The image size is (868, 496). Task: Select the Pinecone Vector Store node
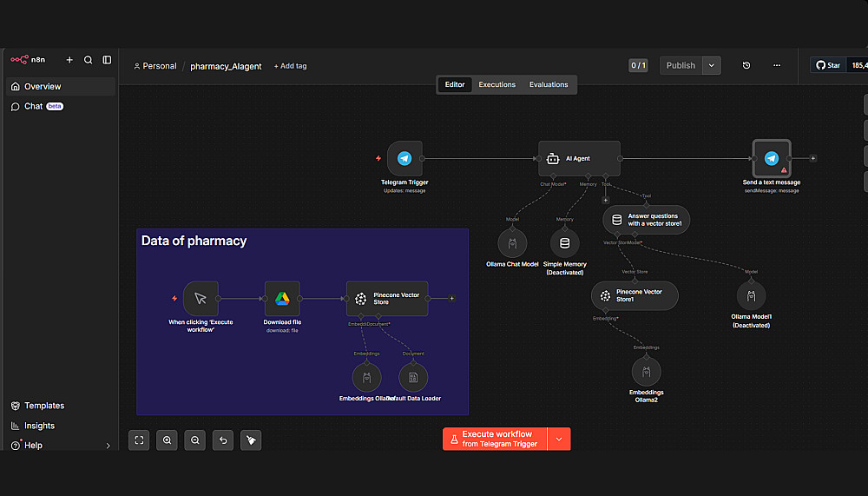point(387,299)
